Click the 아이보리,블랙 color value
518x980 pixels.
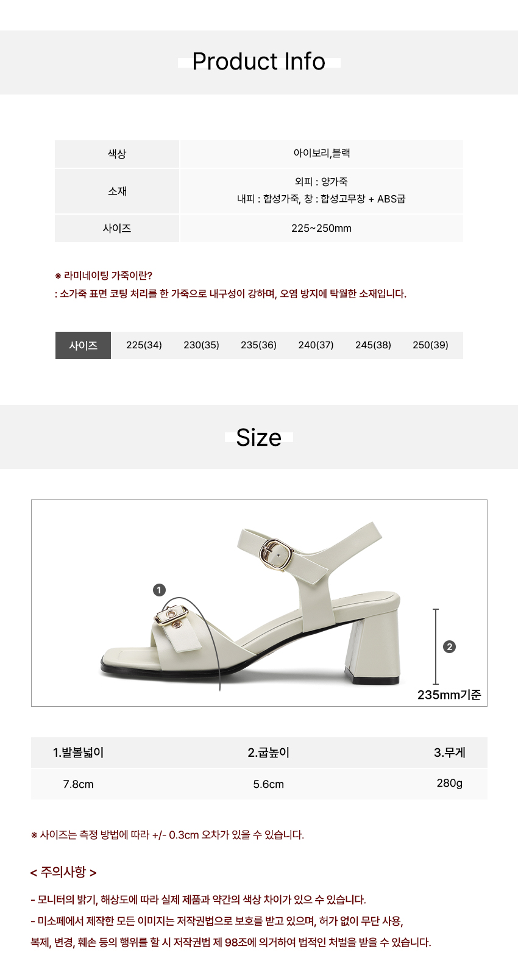click(x=322, y=154)
